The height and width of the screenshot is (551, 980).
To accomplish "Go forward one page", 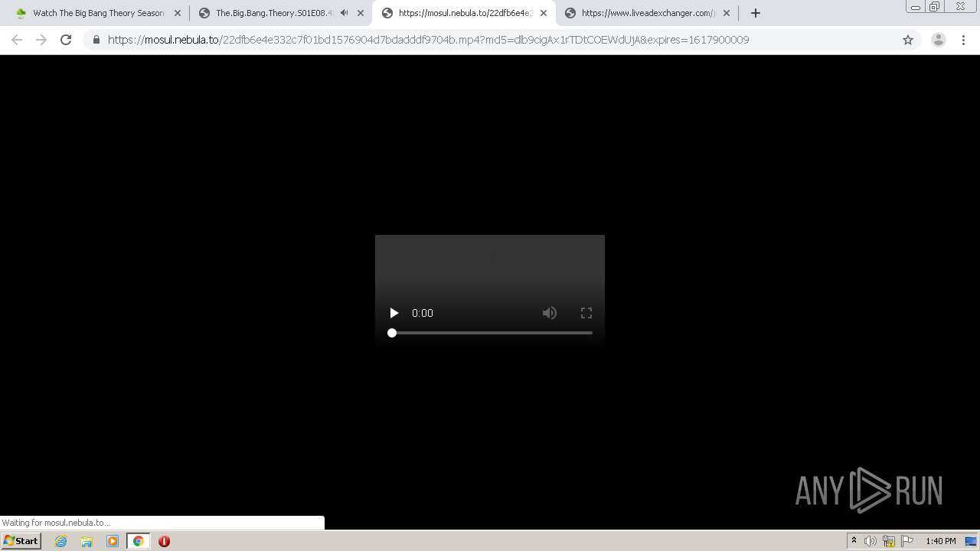I will tap(41, 40).
